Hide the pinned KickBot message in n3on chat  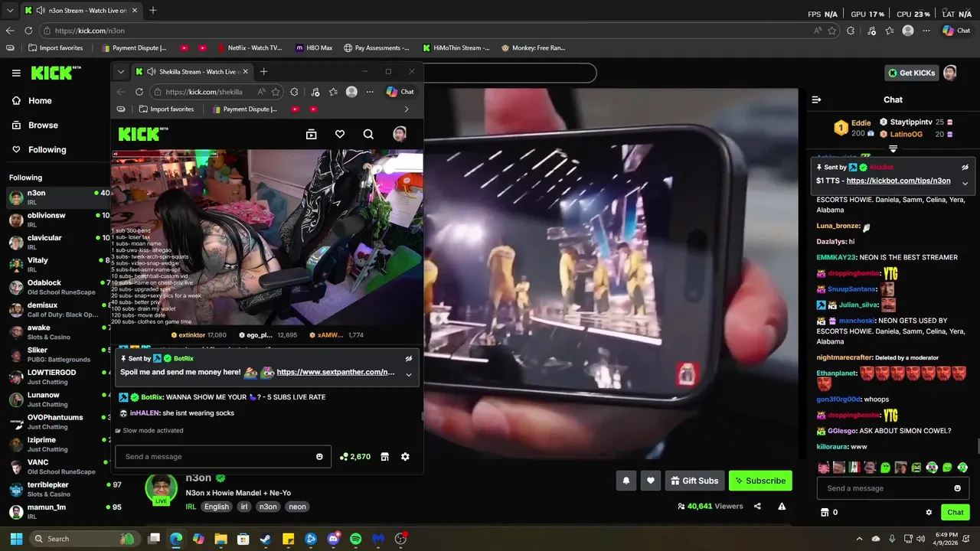click(x=965, y=167)
